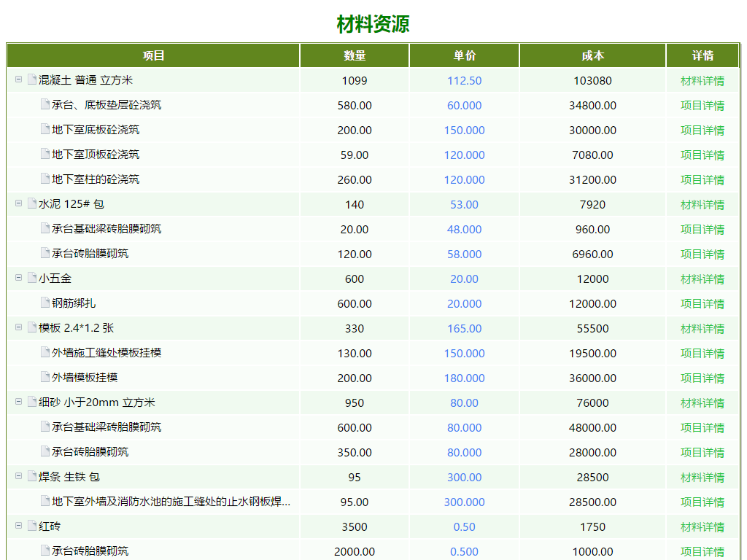Click document icon beside 地下室柱的砼浇筑
Screen dimensions: 747x560
[x=45, y=178]
